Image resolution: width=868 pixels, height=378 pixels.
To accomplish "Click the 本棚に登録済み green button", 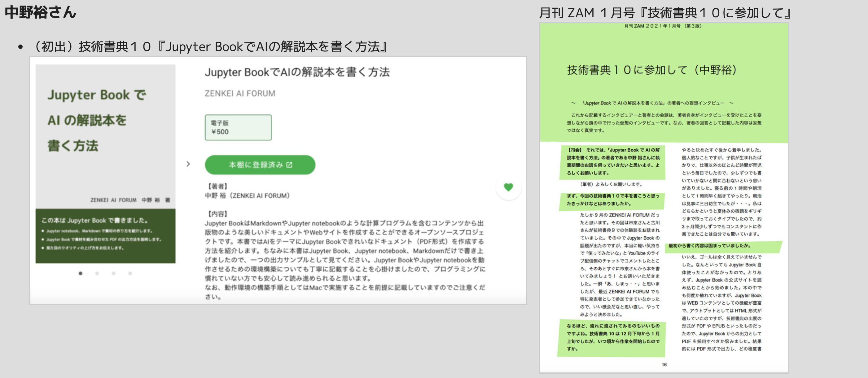I will (260, 165).
